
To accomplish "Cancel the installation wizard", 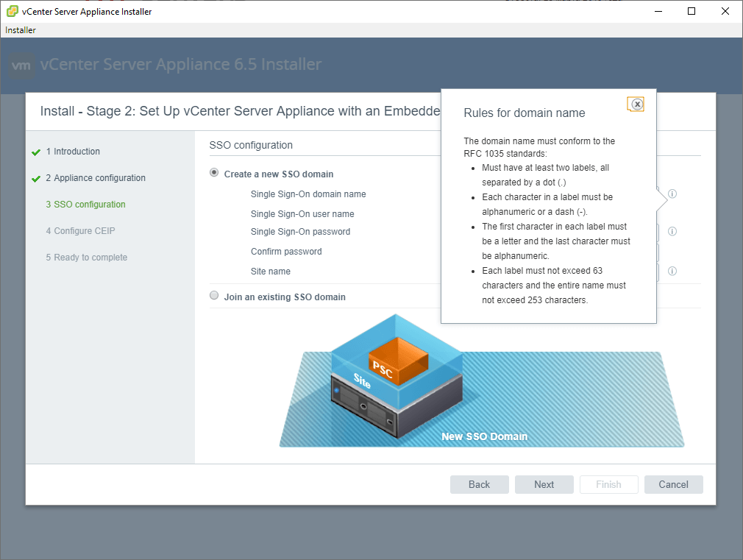I will point(673,484).
